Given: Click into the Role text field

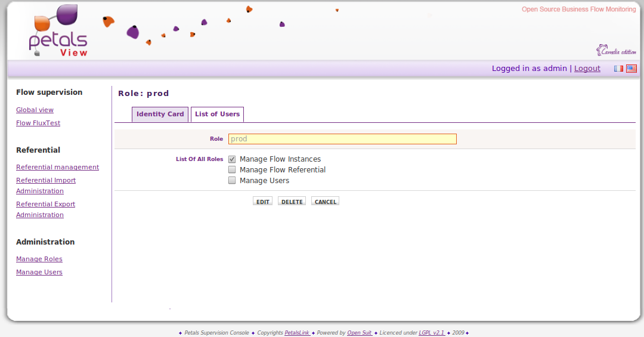Looking at the screenshot, I should [342, 139].
